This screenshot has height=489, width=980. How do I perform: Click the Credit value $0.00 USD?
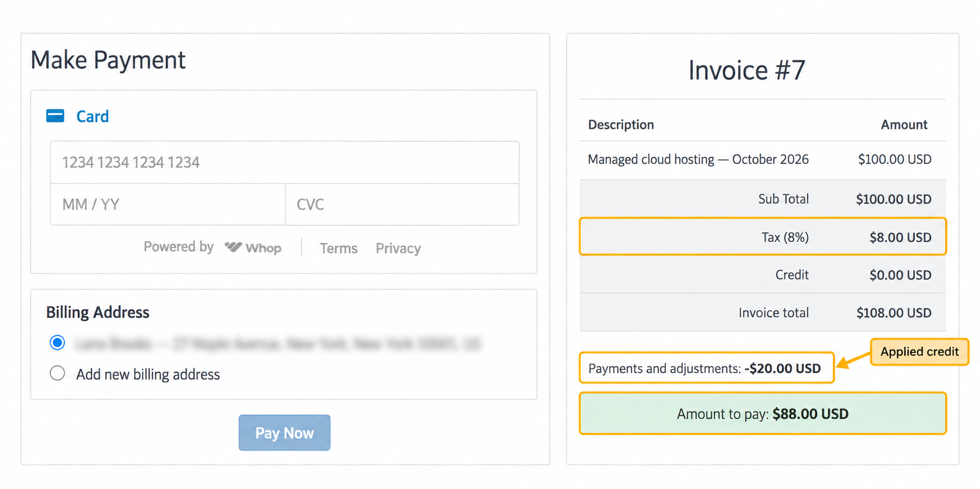(900, 275)
